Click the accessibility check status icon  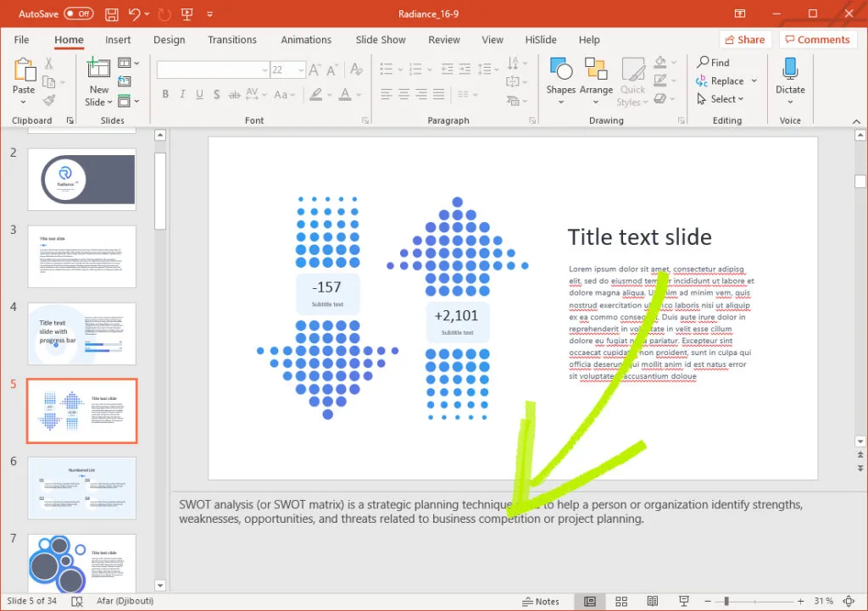click(77, 601)
